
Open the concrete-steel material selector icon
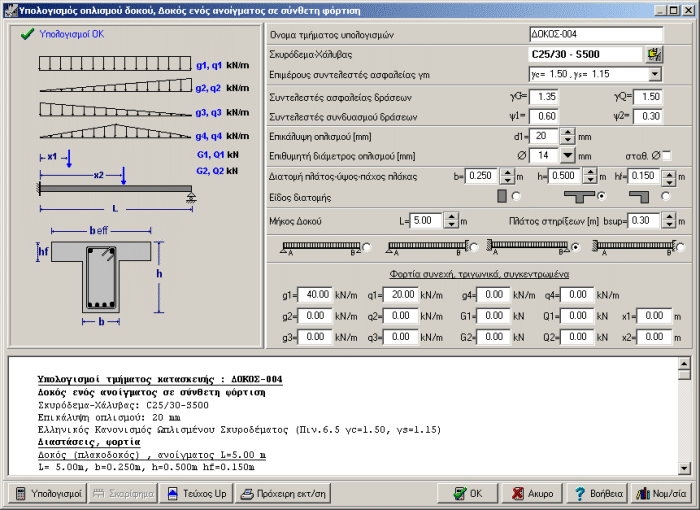point(654,54)
